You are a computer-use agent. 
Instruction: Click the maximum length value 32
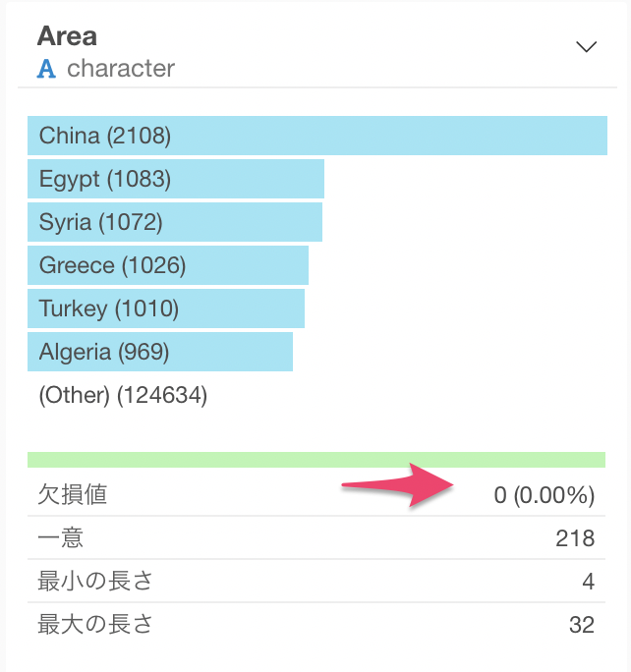(x=582, y=625)
